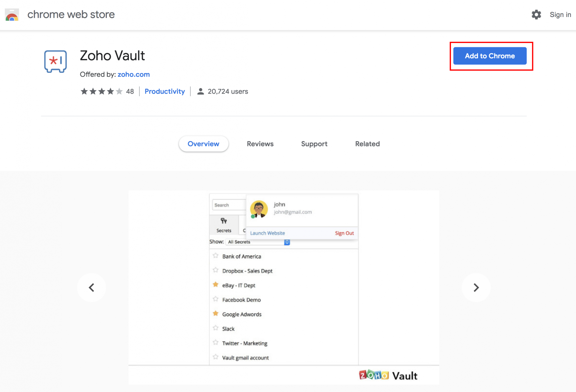
Task: Click the Zoho Vault extension icon
Action: coord(55,61)
